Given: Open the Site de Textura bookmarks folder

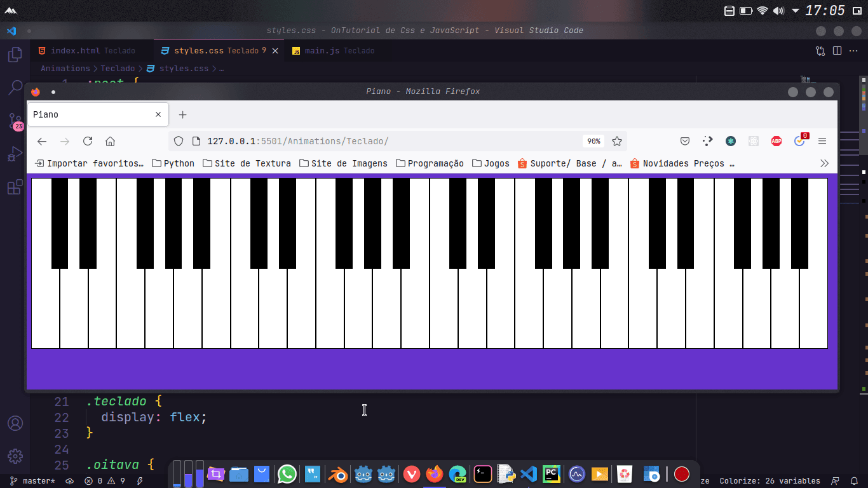Looking at the screenshot, I should pyautogui.click(x=247, y=163).
